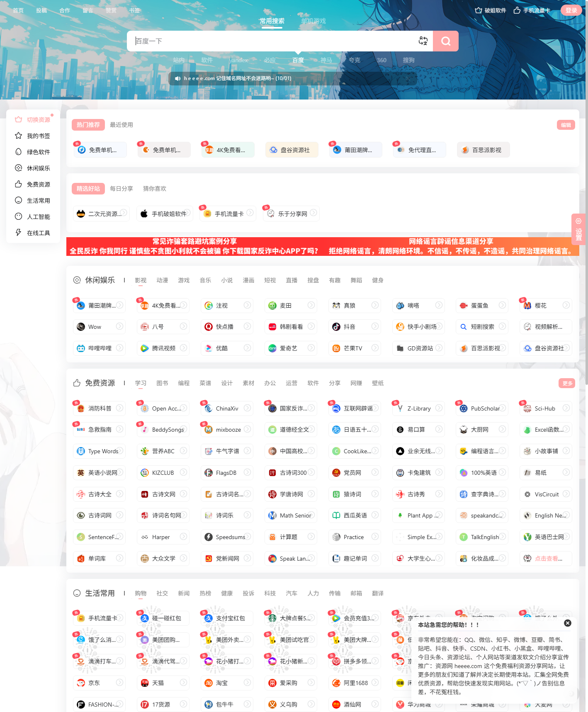Open the 爱奇艺 site tile
Screen dimensions: 588x712
[291, 348]
